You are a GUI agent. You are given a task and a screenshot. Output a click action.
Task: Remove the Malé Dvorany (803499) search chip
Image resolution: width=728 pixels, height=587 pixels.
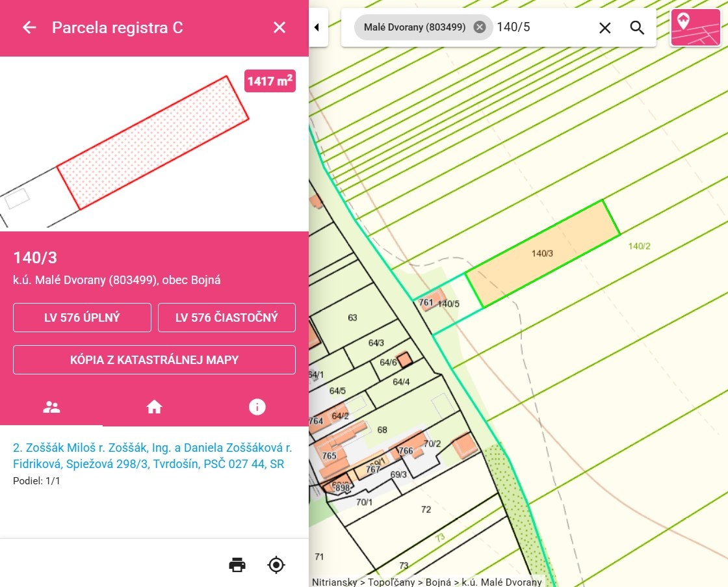[480, 27]
